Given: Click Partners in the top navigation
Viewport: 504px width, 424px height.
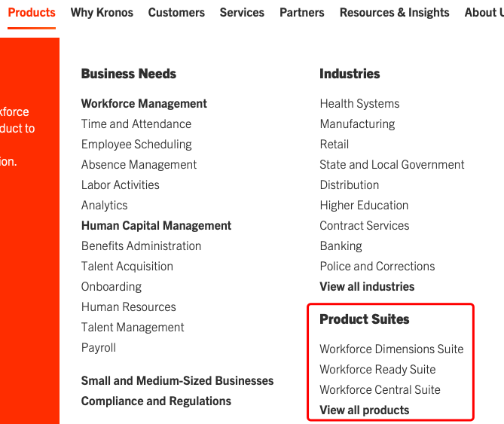Looking at the screenshot, I should [301, 13].
